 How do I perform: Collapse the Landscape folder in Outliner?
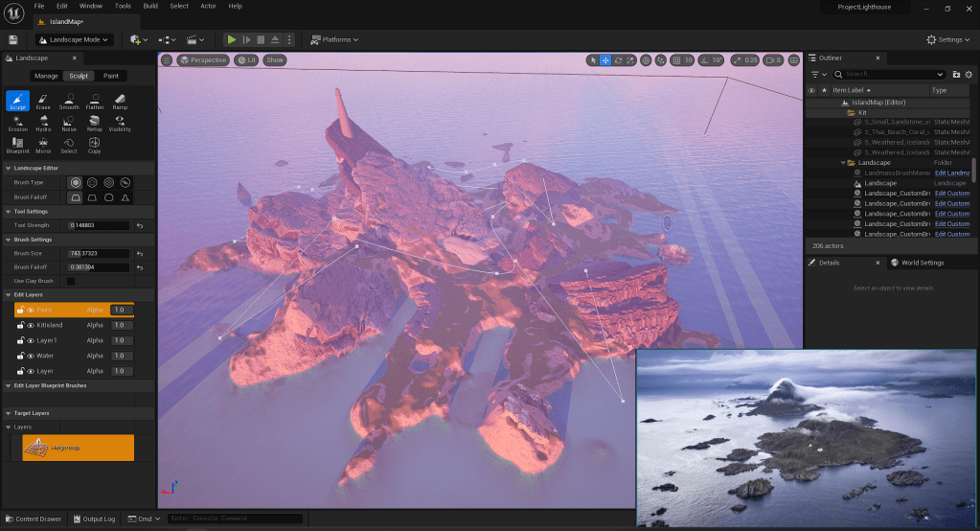(845, 163)
